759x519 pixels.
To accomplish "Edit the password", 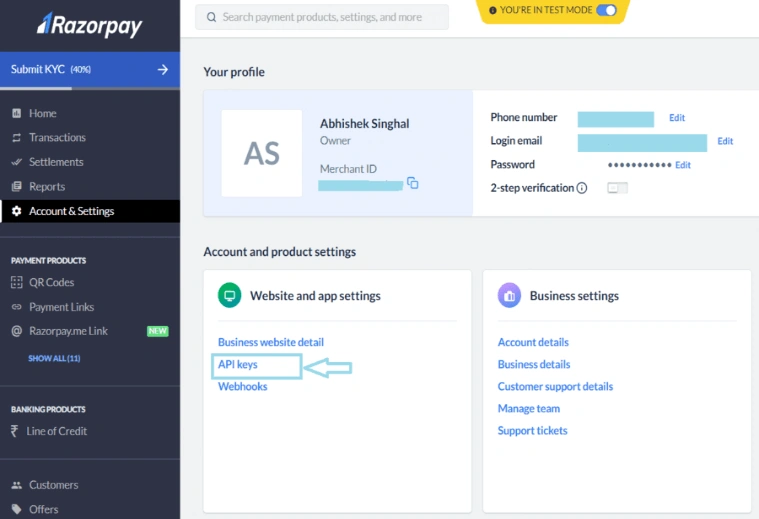I will [683, 165].
